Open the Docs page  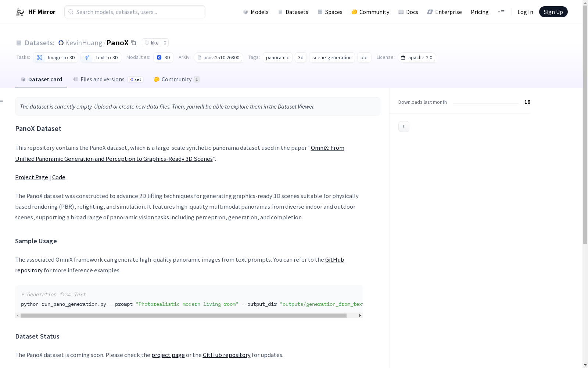click(x=408, y=12)
